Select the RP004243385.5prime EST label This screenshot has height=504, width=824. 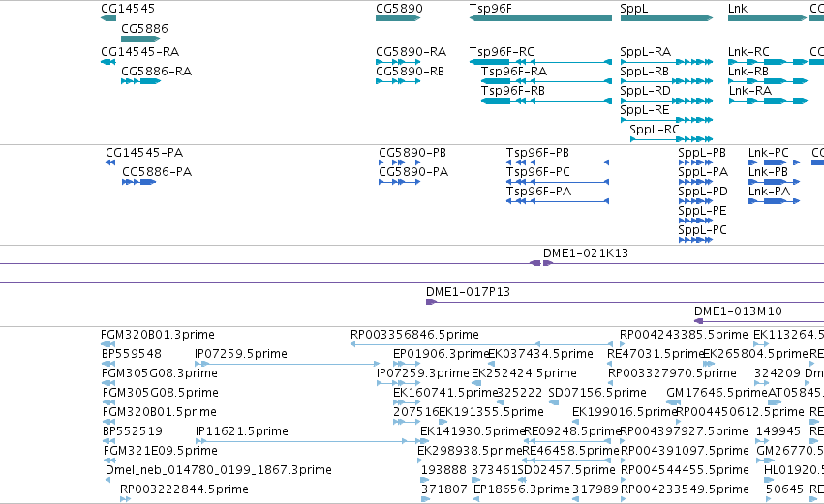(684, 335)
